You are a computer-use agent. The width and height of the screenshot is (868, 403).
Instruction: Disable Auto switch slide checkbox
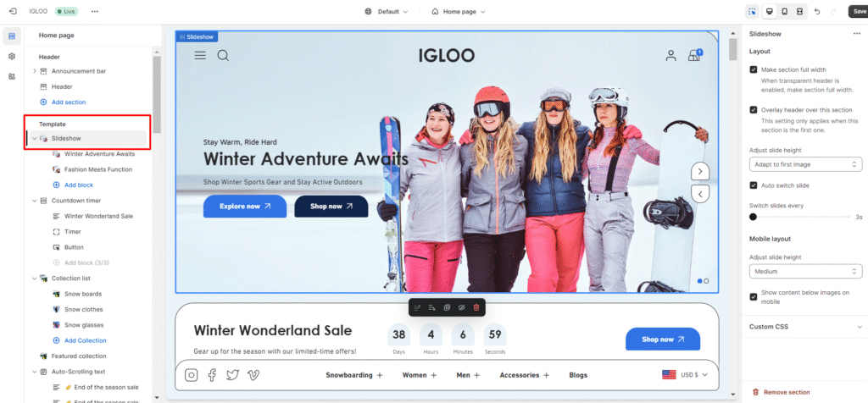(x=754, y=185)
